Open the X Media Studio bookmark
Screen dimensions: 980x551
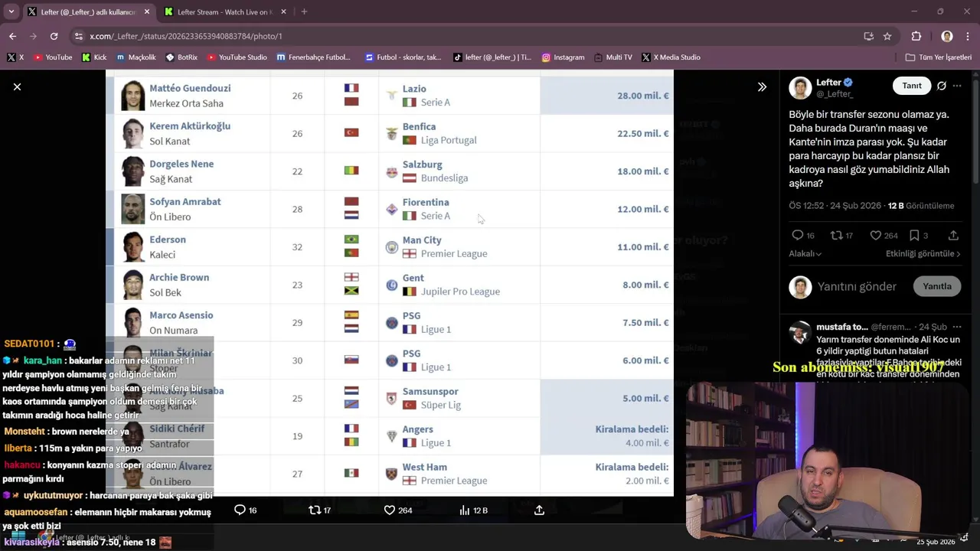(671, 57)
